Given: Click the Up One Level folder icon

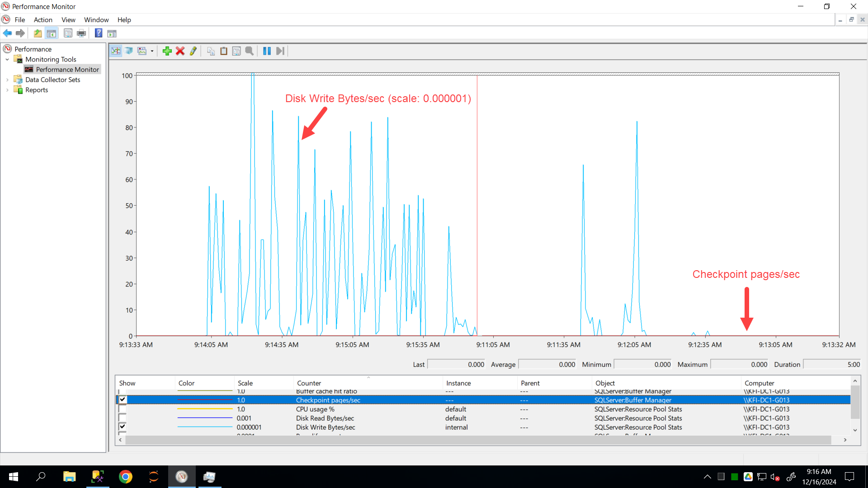Looking at the screenshot, I should pos(38,33).
